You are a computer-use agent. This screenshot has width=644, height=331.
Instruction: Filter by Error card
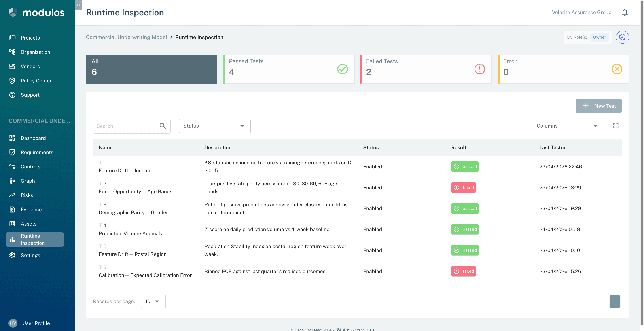click(563, 69)
